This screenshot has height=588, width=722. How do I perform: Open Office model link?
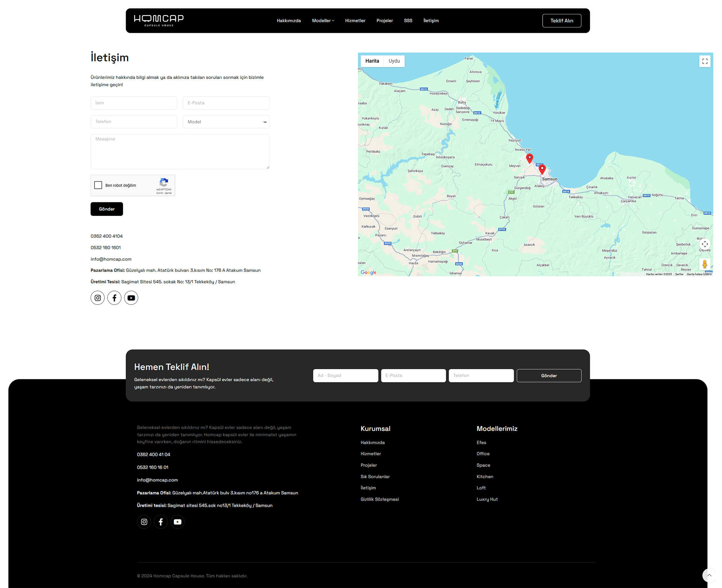pos(483,454)
